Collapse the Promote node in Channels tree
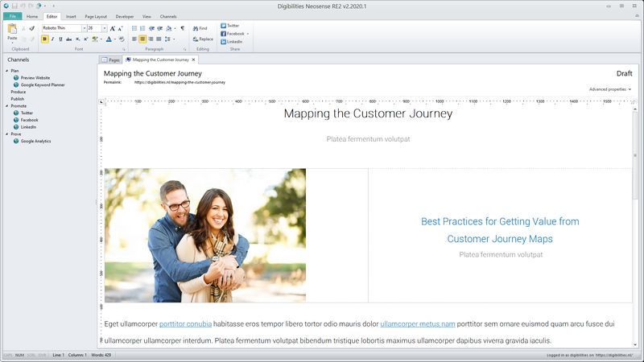644x362 pixels. pyautogui.click(x=7, y=106)
